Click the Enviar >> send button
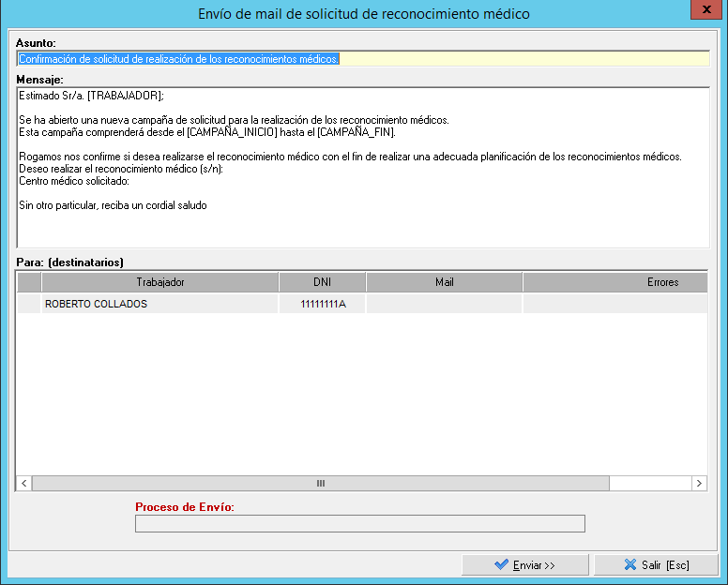This screenshot has width=728, height=585. [525, 565]
